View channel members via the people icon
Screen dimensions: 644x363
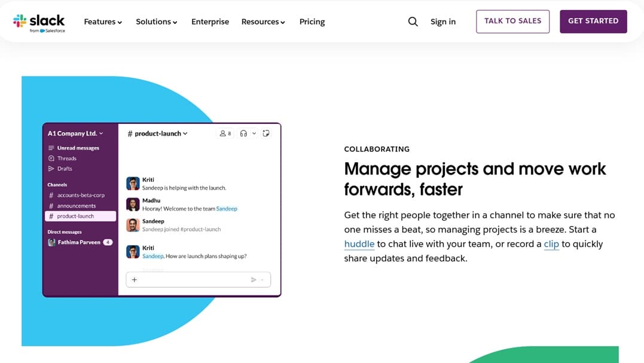(x=222, y=133)
